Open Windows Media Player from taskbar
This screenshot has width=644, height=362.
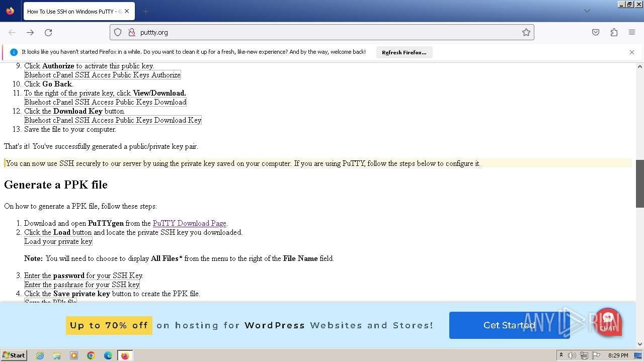pos(74,355)
